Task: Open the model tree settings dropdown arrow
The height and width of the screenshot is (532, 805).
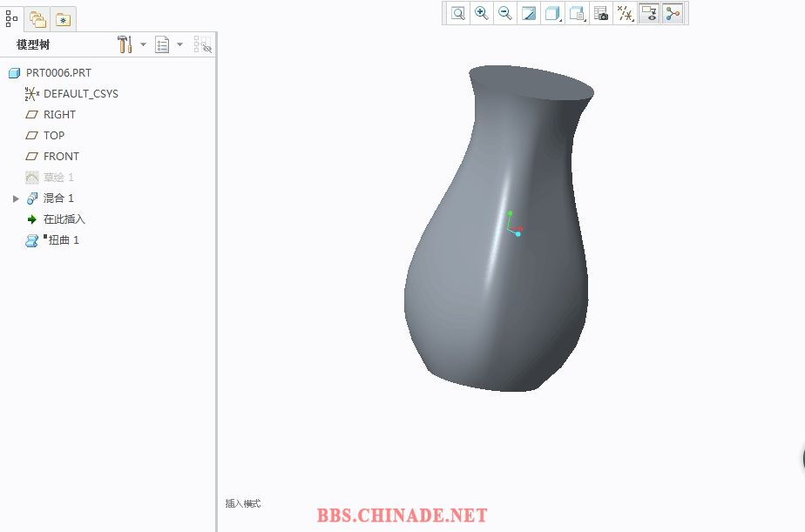Action: coord(143,44)
